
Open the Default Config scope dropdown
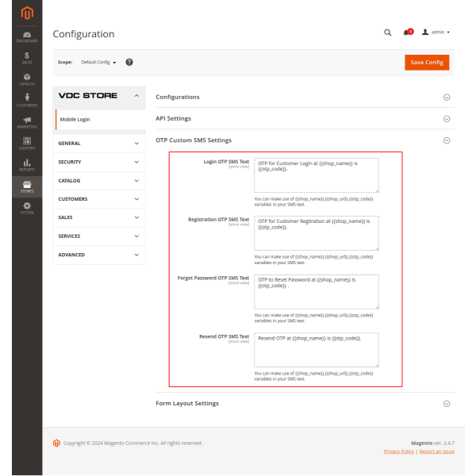pyautogui.click(x=99, y=62)
